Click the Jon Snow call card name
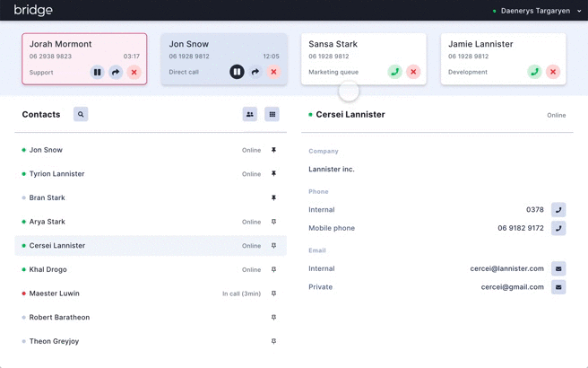The width and height of the screenshot is (588, 368). (188, 44)
